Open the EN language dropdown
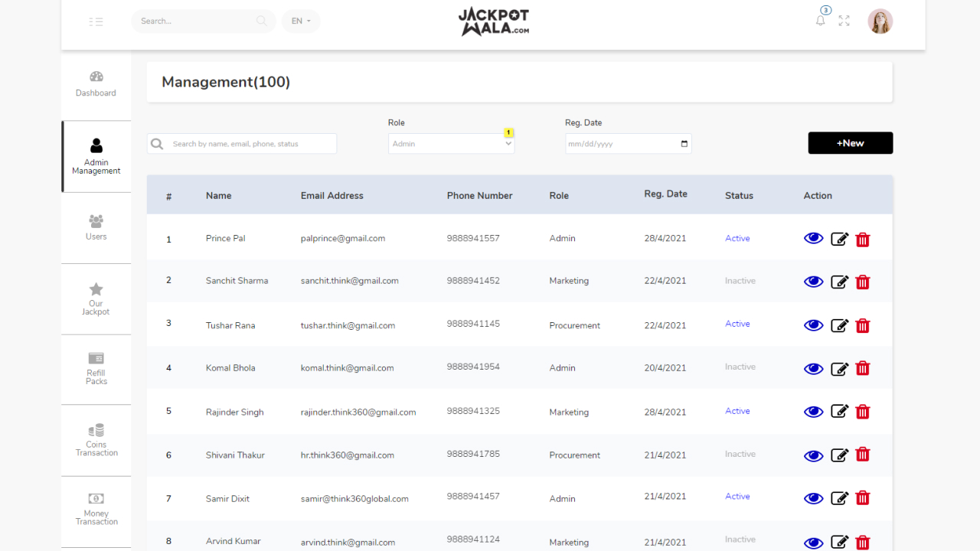 click(301, 21)
